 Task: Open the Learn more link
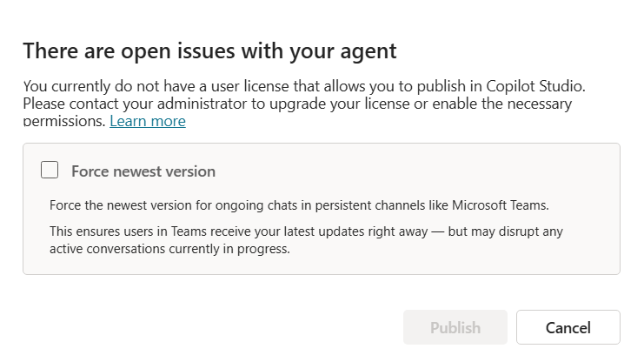(x=148, y=121)
